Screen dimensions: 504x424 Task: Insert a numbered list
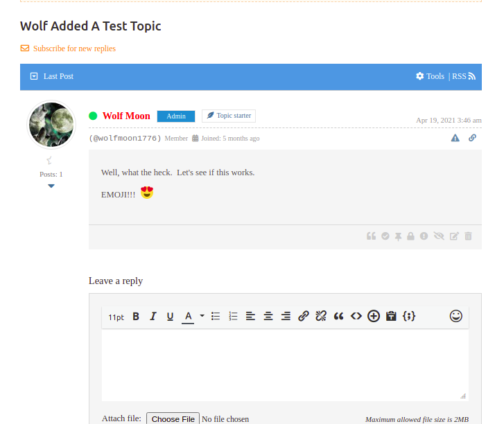(233, 317)
